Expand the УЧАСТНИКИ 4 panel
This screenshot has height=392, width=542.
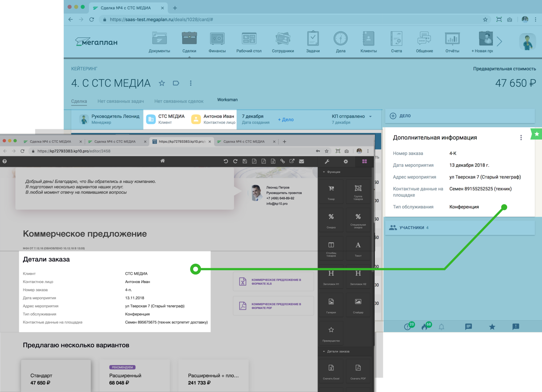(x=460, y=228)
